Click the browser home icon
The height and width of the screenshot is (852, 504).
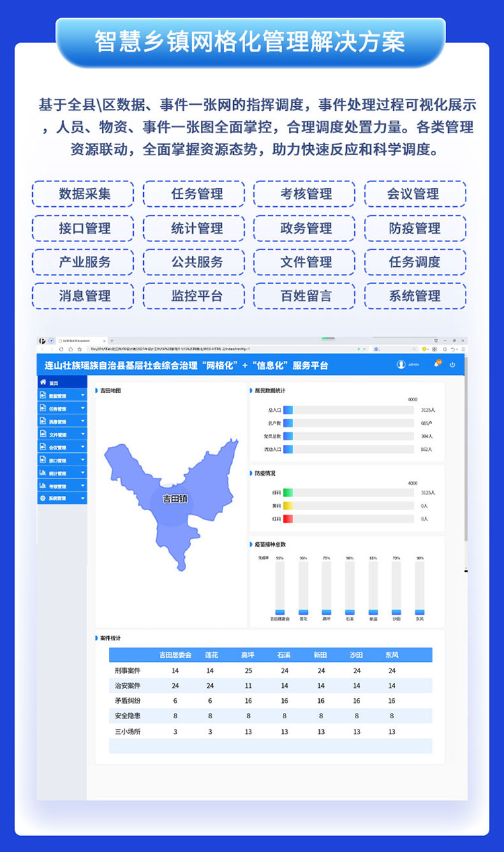tap(71, 349)
